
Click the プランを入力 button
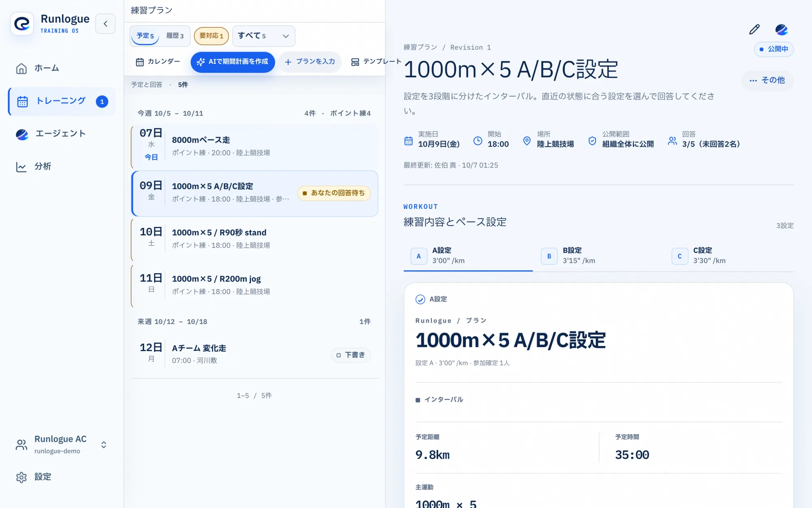click(310, 62)
